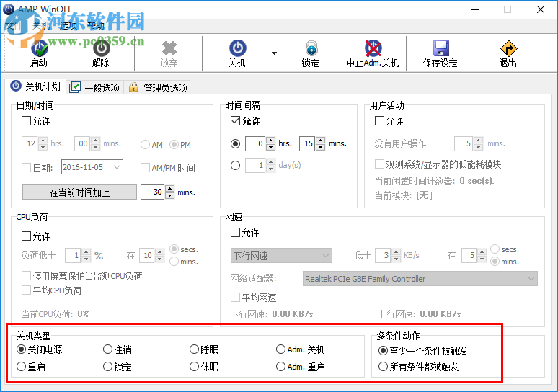The width and height of the screenshot is (558, 392).
Task: Select 注销 shutdown type
Action: (x=107, y=349)
